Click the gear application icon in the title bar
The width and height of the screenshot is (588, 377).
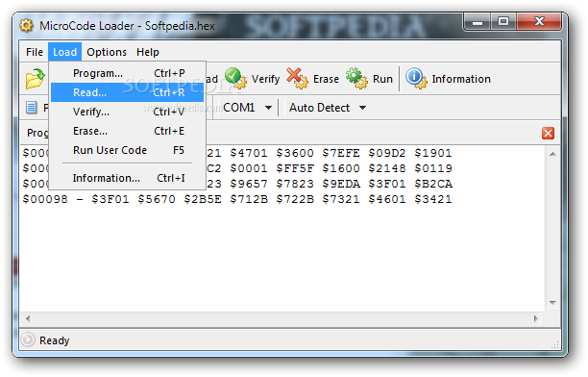[x=26, y=26]
